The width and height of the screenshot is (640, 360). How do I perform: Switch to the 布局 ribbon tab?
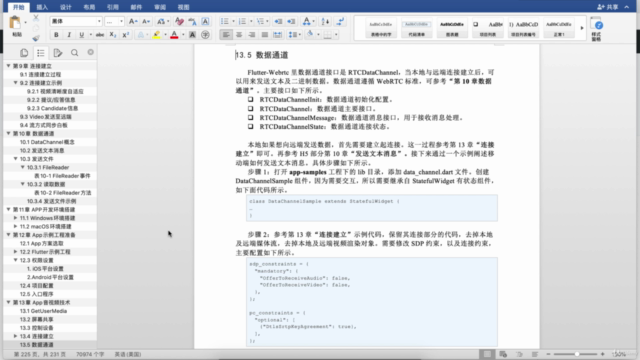click(x=89, y=7)
